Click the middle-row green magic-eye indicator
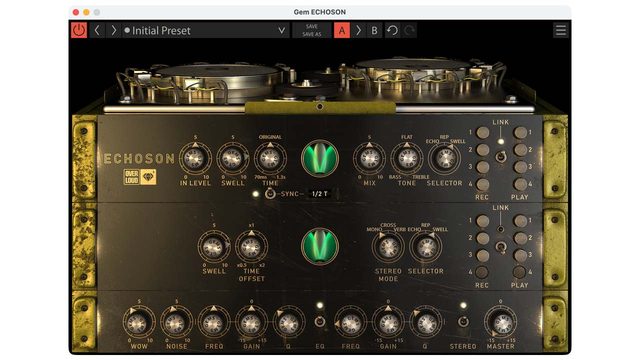640x360 pixels. 320,247
